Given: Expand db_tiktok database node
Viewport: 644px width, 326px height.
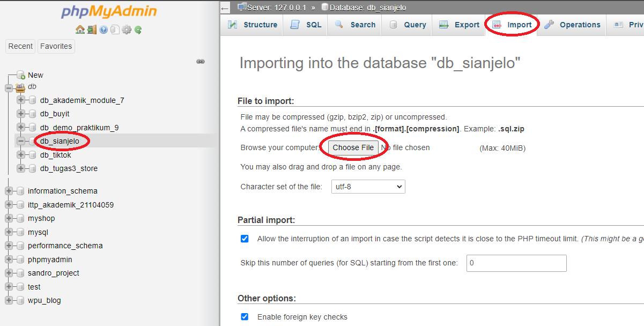Looking at the screenshot, I should pyautogui.click(x=21, y=155).
